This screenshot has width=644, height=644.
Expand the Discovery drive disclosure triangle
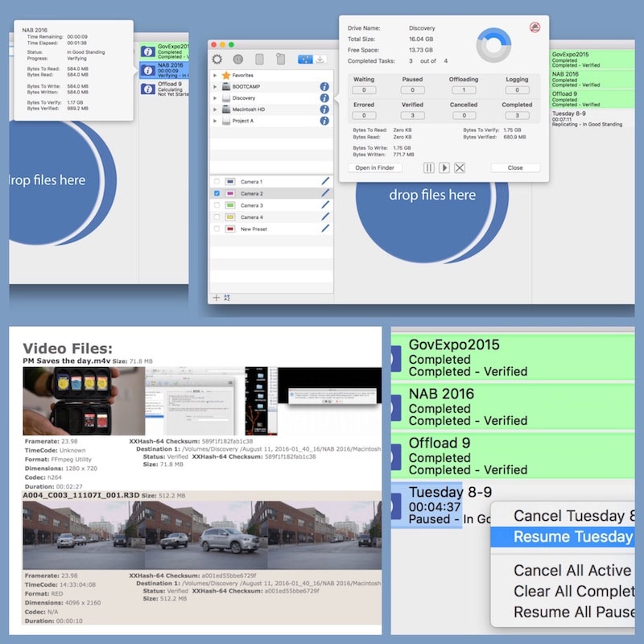tap(215, 98)
